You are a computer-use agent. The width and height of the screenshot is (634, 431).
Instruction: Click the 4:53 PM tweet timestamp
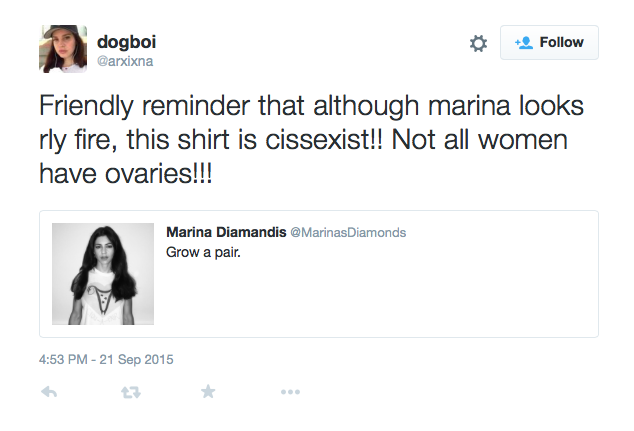click(65, 357)
